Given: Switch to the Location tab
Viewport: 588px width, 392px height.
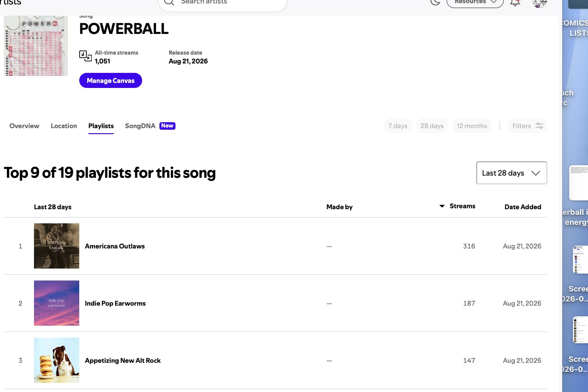Looking at the screenshot, I should tap(64, 126).
